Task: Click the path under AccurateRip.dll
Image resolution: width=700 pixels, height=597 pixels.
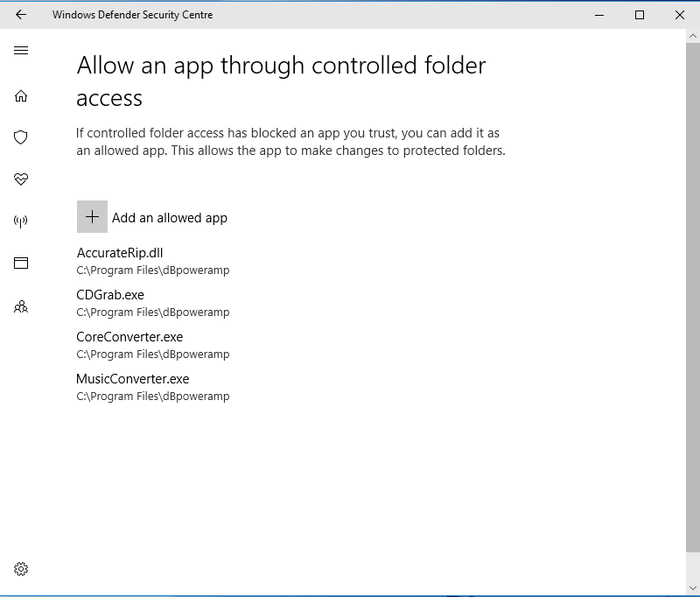Action: pyautogui.click(x=152, y=270)
